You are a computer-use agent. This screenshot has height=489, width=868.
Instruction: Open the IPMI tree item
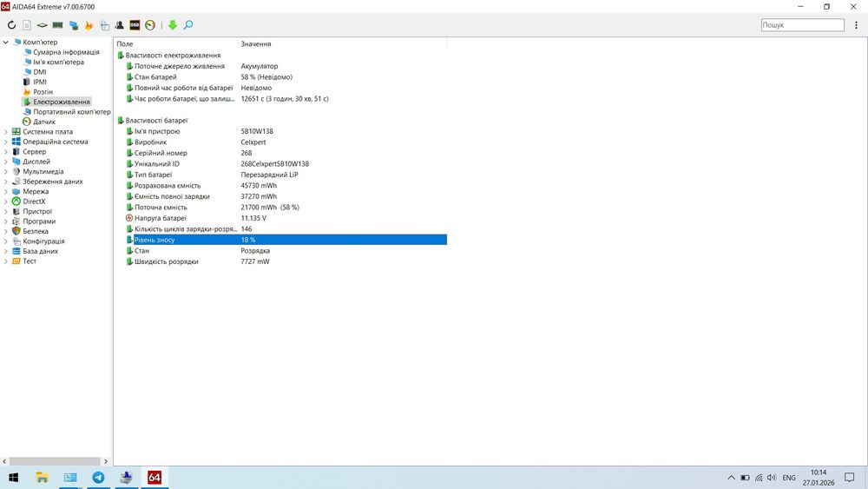click(40, 82)
